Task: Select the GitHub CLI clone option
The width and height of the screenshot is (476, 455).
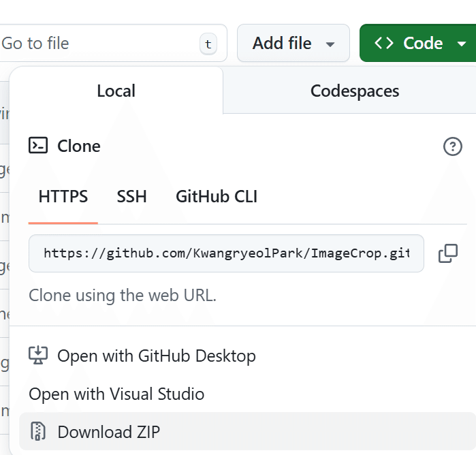Action: (217, 197)
